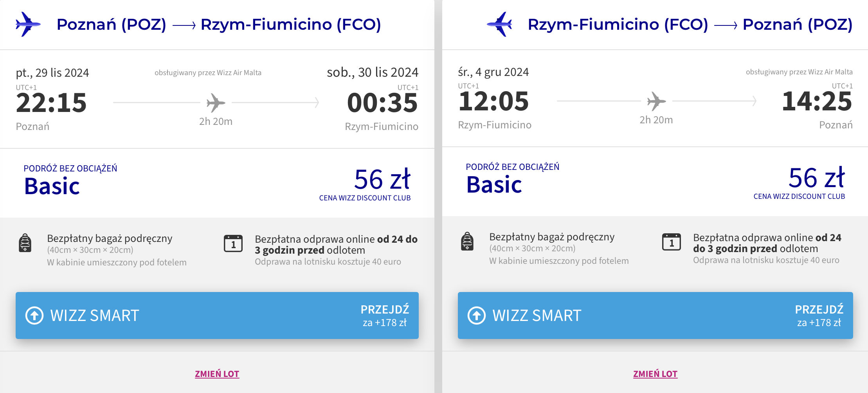Click the return 56 zł Wizz Discount Club price
The height and width of the screenshot is (393, 868).
[x=817, y=178]
